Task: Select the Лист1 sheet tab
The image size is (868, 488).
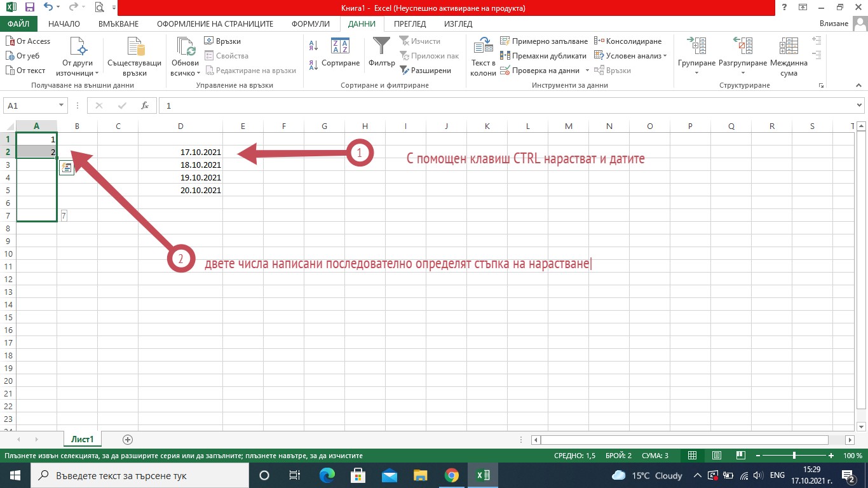Action: point(83,439)
